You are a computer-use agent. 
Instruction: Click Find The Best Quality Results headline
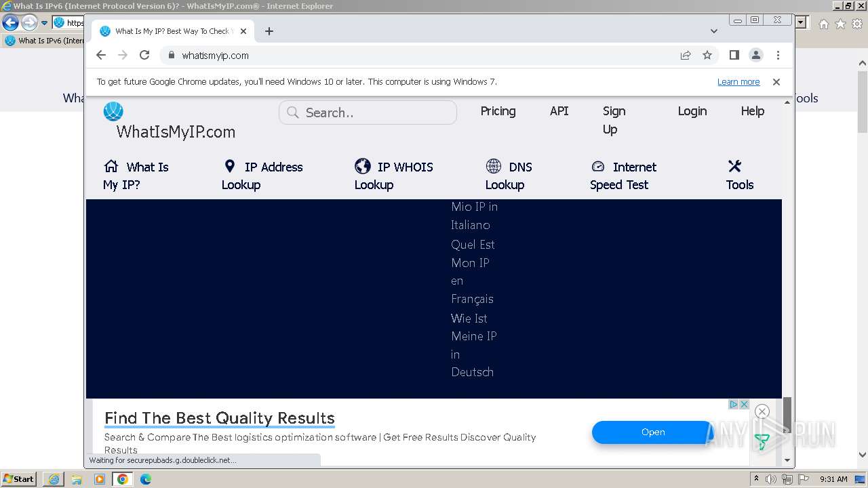coord(220,418)
